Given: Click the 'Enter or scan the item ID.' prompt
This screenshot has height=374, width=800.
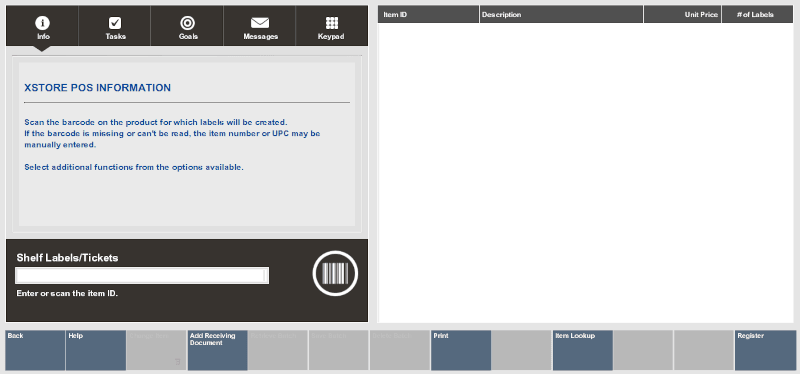Looking at the screenshot, I should click(67, 294).
